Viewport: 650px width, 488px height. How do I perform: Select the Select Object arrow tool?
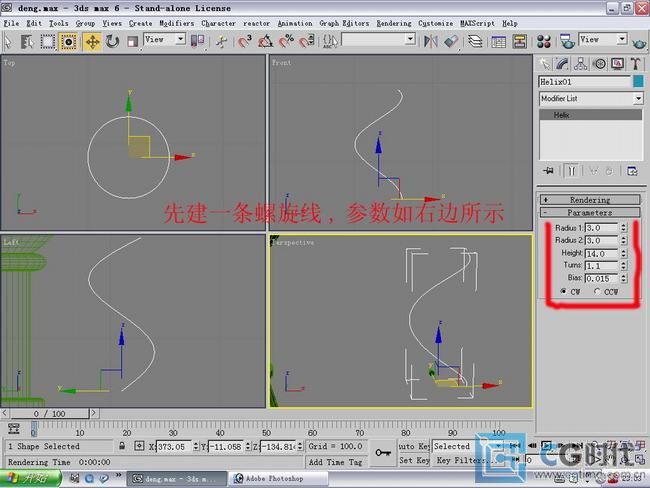pos(8,41)
